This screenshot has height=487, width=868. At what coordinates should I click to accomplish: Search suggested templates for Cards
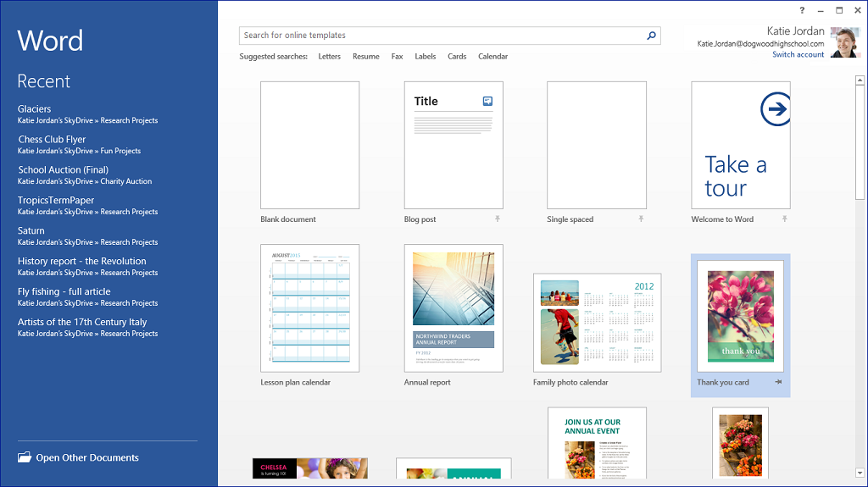point(457,57)
